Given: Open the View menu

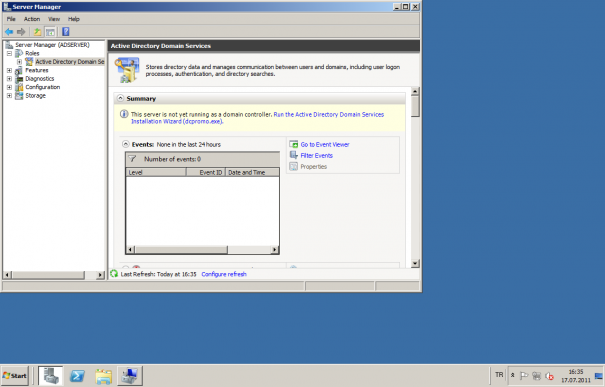Looking at the screenshot, I should (x=54, y=19).
